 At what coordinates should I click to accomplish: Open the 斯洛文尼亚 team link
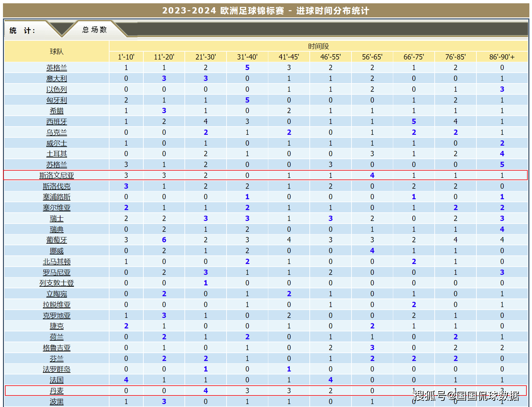(x=57, y=176)
